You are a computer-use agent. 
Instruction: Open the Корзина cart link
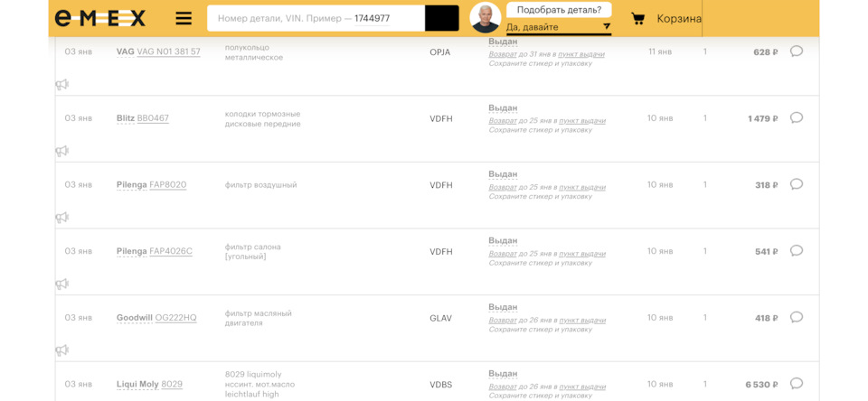click(x=678, y=18)
